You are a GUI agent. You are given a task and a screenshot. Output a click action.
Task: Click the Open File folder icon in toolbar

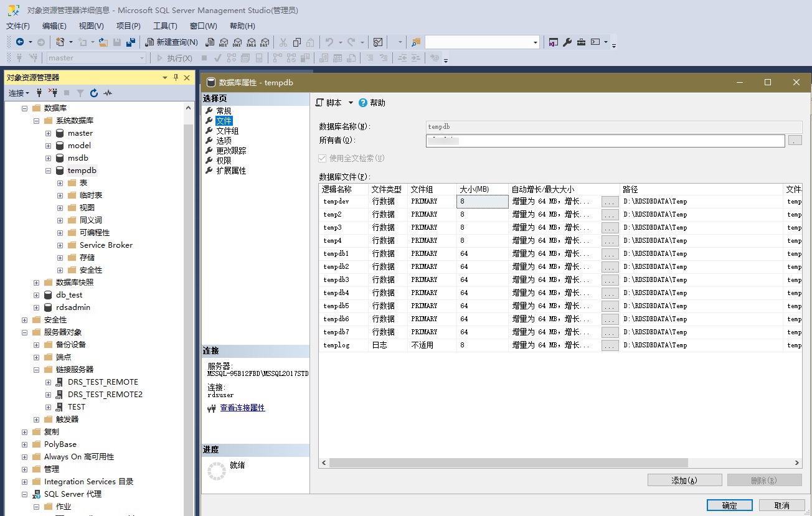tap(103, 42)
